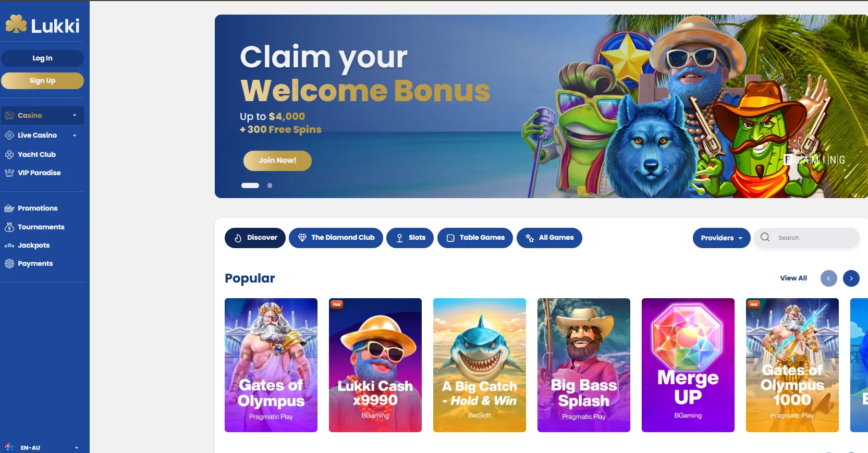Open the Providers dropdown
Screen dimensions: 868x453
[x=722, y=238]
